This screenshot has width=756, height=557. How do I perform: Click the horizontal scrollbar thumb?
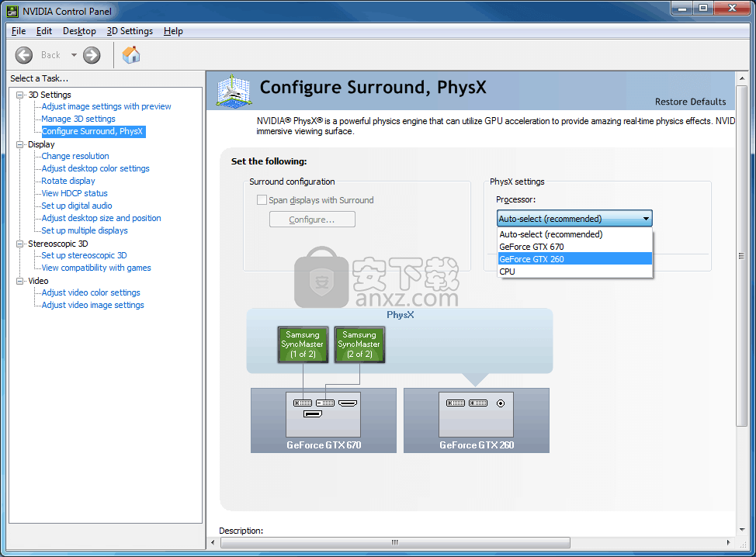pyautogui.click(x=395, y=542)
